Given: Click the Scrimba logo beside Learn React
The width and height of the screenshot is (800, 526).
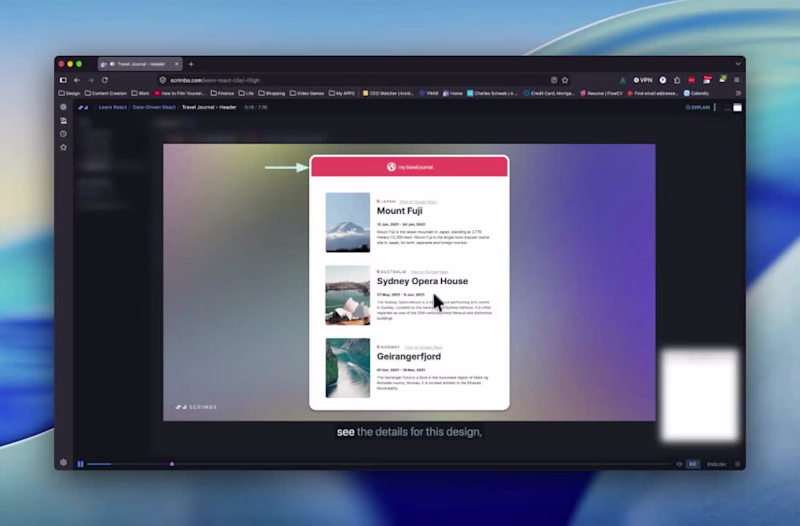Looking at the screenshot, I should (83, 107).
